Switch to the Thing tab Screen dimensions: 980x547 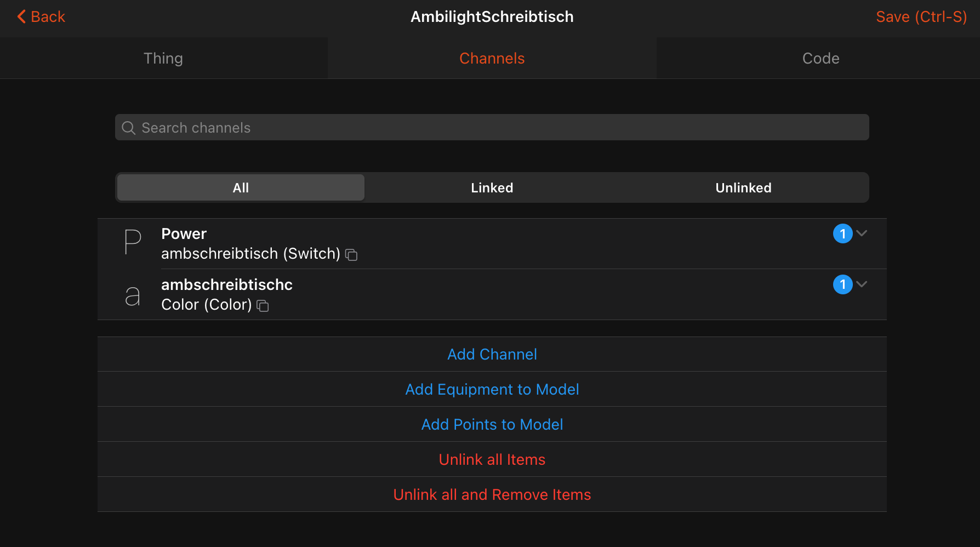pos(163,58)
